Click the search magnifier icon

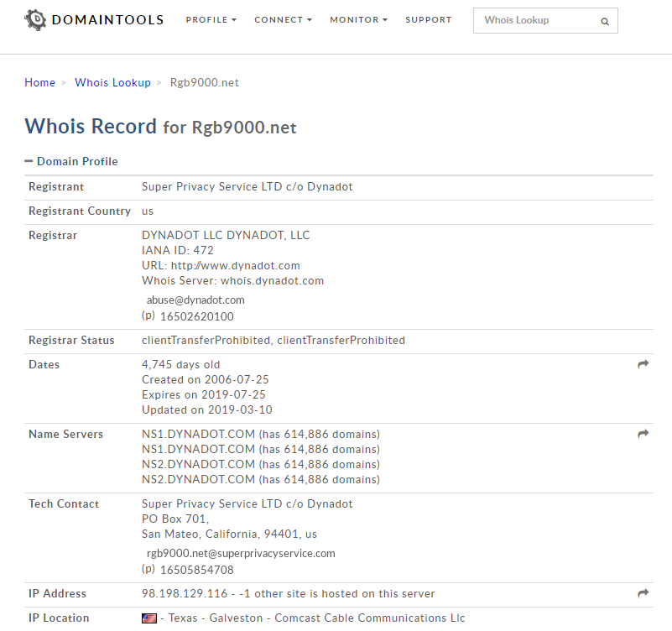[605, 22]
